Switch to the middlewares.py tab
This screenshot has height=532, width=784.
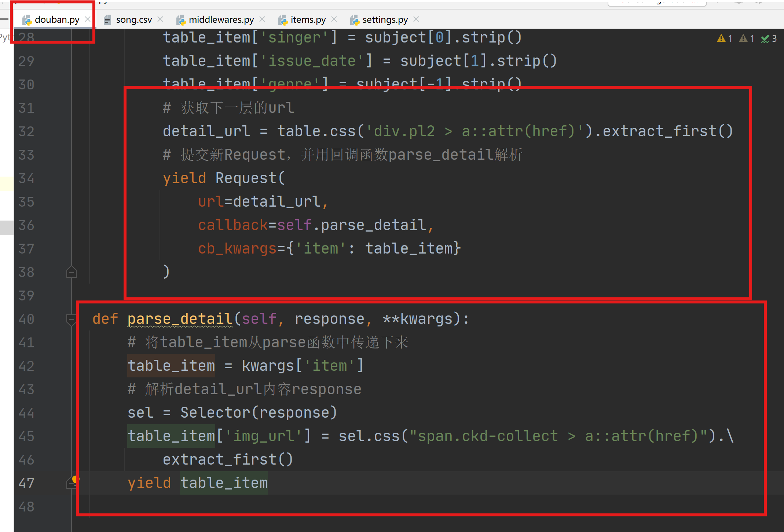(x=221, y=20)
